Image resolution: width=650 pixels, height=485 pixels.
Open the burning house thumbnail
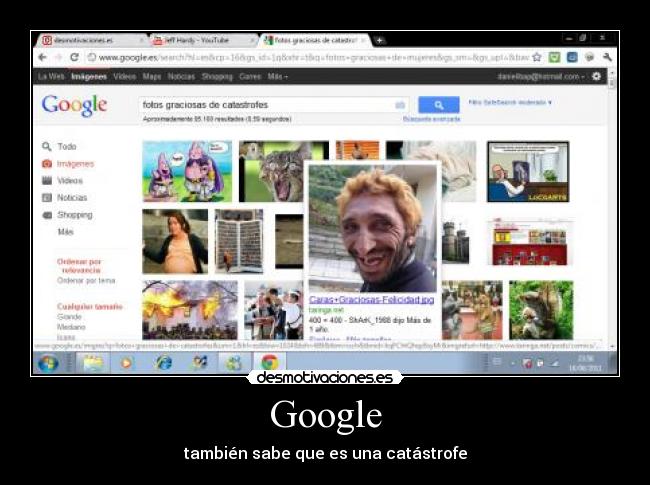coord(190,310)
